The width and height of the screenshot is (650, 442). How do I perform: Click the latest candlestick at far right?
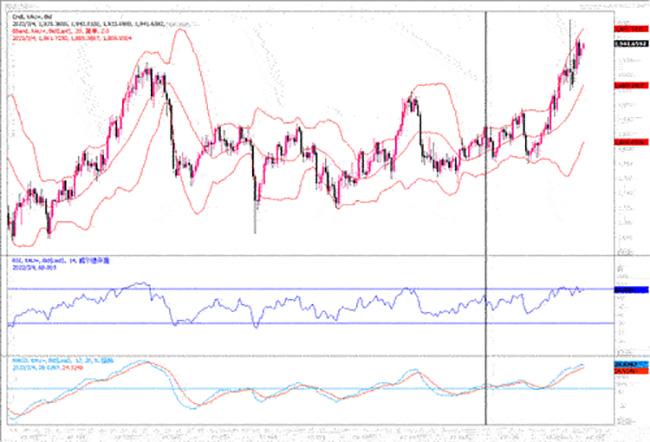coord(582,47)
